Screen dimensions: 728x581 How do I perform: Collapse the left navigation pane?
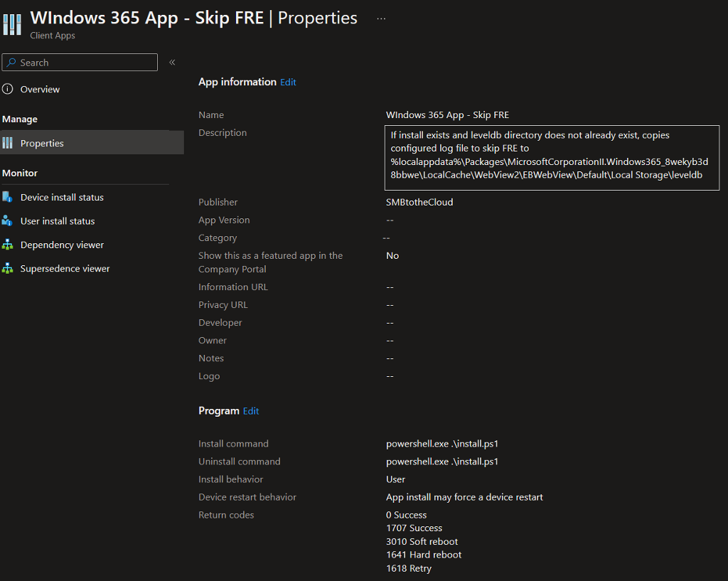coord(172,63)
